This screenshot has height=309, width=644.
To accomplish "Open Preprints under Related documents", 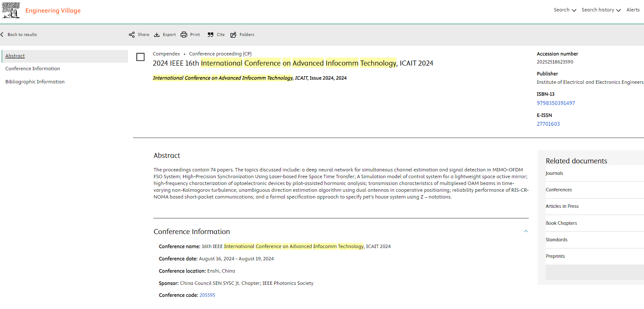I will point(555,256).
